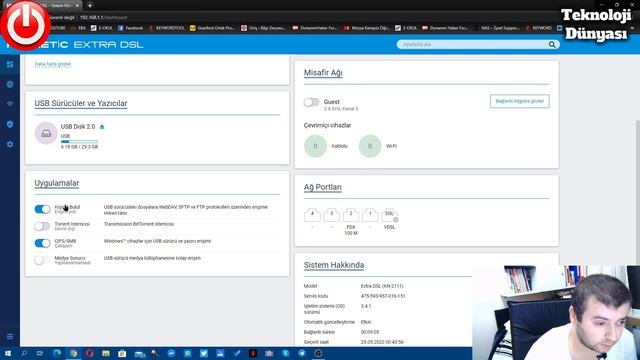The width and height of the screenshot is (640, 360).
Task: Select network port 4 icon
Action: pos(312,215)
